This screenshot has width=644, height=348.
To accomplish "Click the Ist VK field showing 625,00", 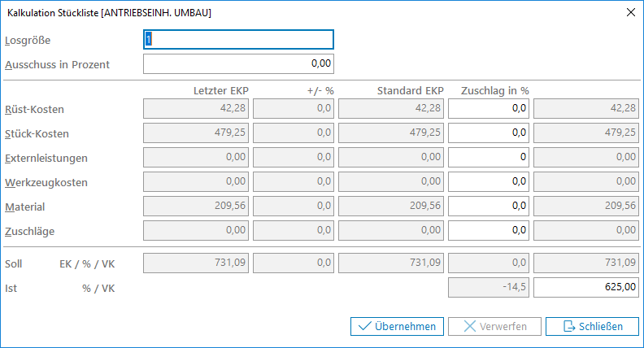I will point(586,286).
